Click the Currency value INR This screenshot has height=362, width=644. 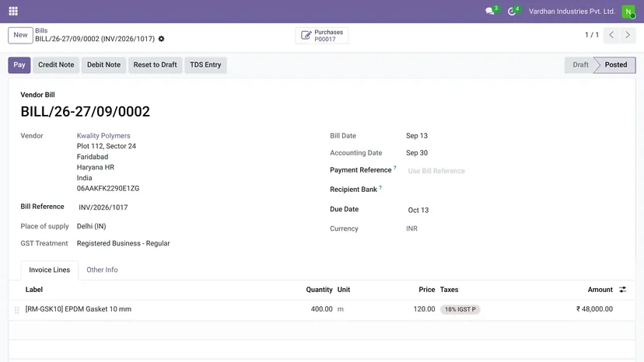411,228
